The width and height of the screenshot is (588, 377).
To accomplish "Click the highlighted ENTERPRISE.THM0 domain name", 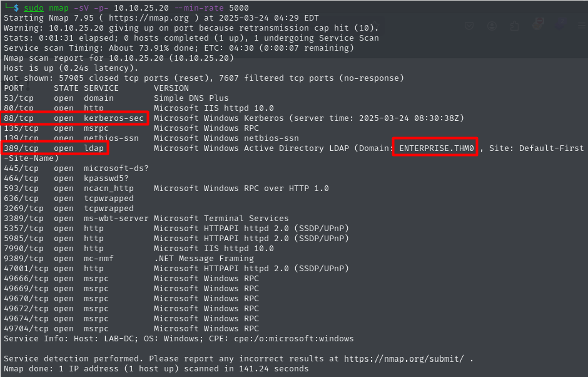I will tap(435, 148).
